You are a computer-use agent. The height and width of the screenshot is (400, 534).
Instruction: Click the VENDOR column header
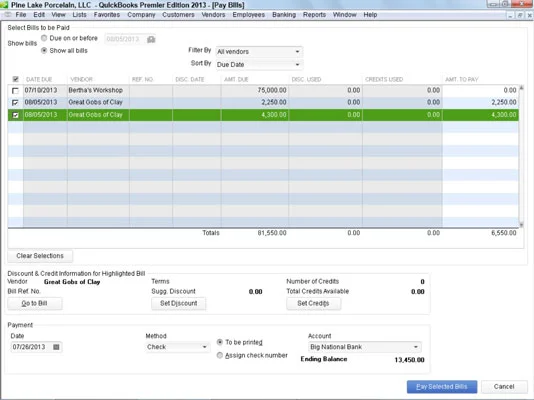tap(82, 80)
